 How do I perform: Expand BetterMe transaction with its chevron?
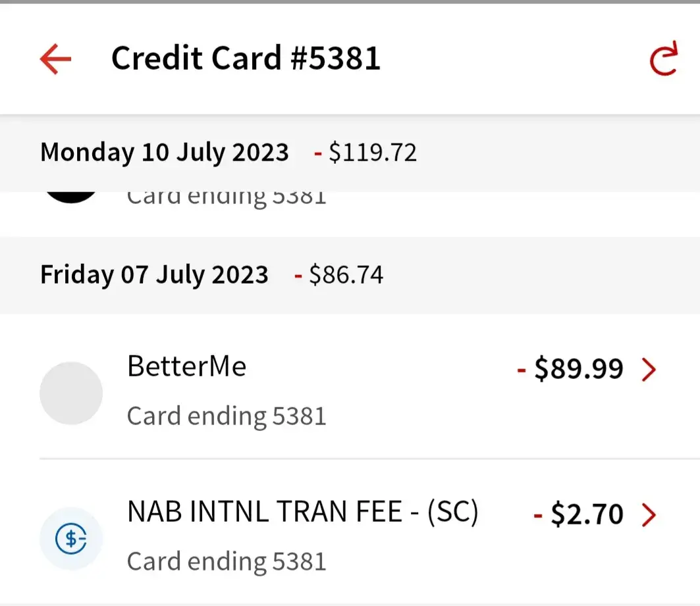click(649, 370)
